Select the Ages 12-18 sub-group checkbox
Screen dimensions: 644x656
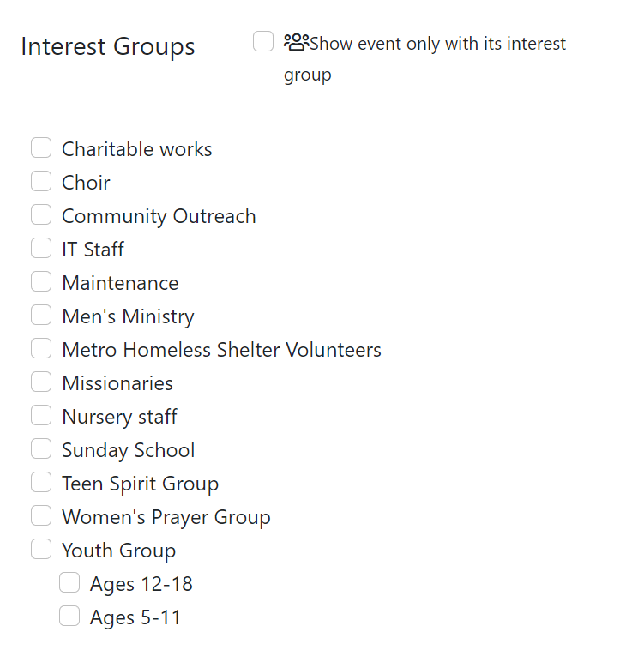(69, 583)
